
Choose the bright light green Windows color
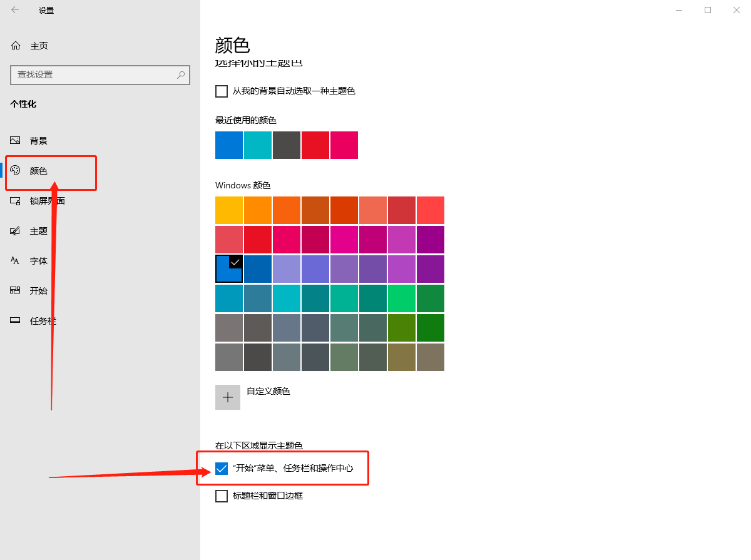pyautogui.click(x=402, y=298)
